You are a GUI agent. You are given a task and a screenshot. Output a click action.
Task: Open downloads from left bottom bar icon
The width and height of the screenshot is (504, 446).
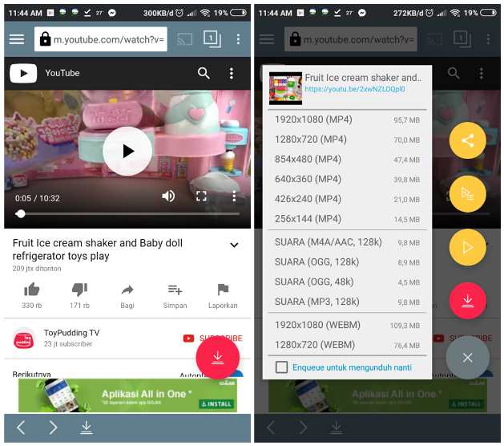[87, 428]
